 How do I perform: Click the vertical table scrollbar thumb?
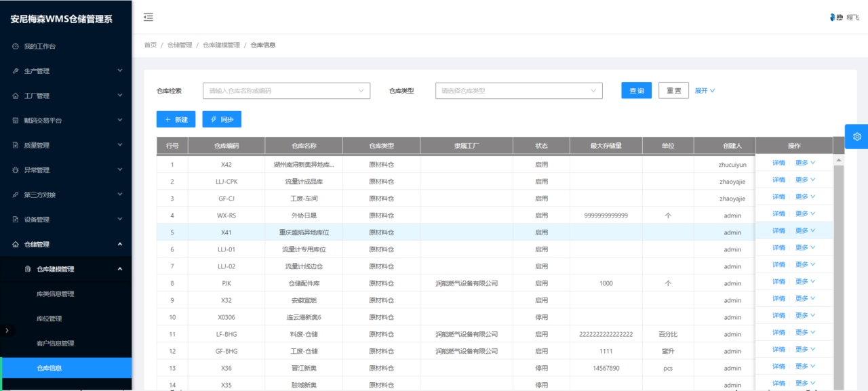pyautogui.click(x=839, y=276)
